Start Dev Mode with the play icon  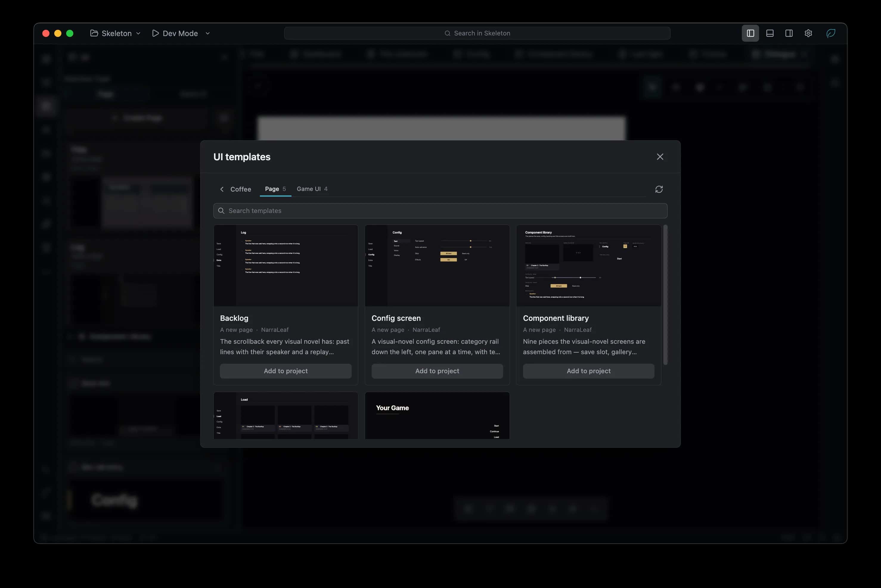tap(155, 33)
